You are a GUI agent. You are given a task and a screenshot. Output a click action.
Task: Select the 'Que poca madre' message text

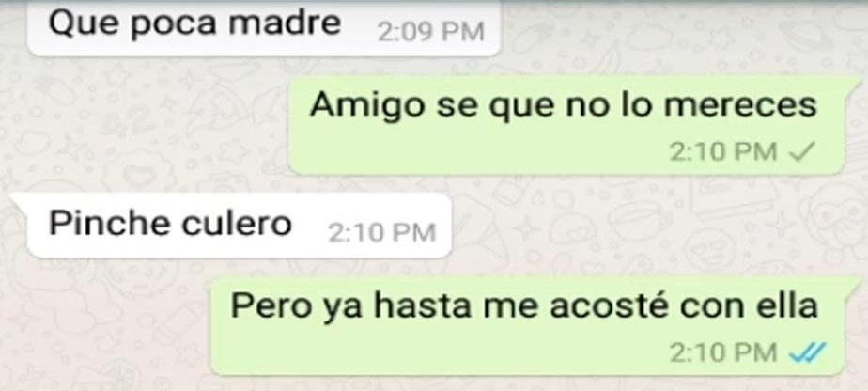194,24
